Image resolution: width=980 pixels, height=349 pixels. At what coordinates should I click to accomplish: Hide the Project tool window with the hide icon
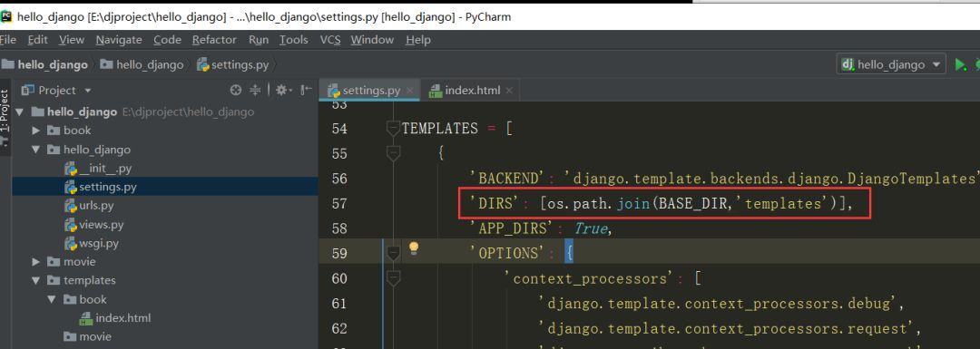click(307, 90)
